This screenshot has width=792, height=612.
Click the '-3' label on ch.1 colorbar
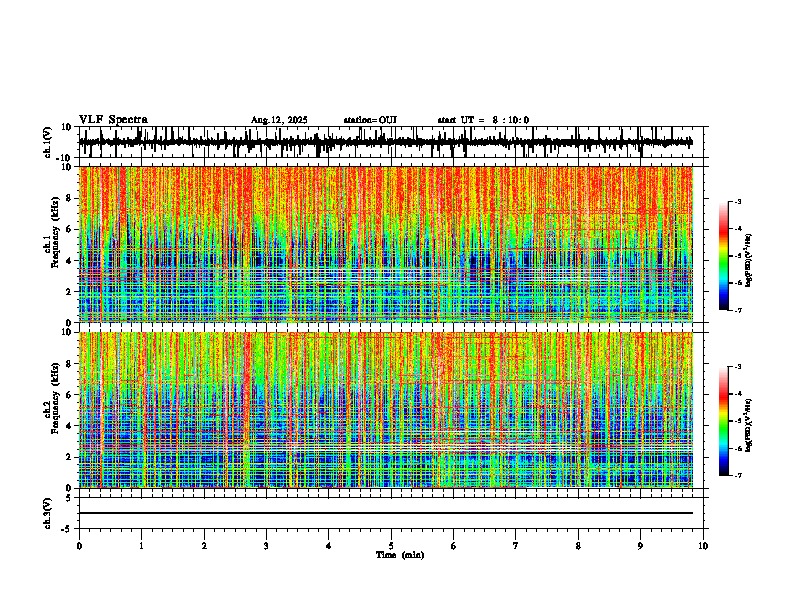coord(737,201)
